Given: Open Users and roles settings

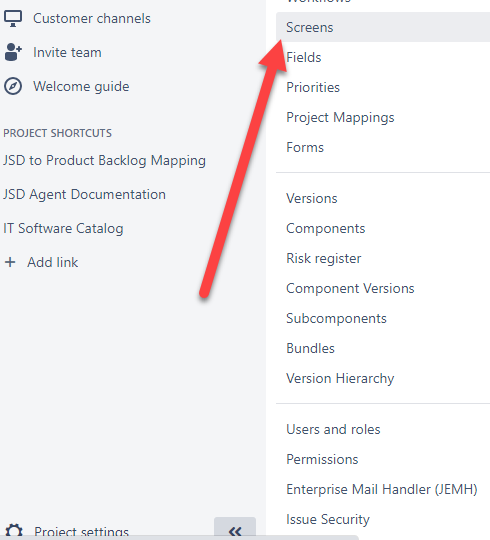Looking at the screenshot, I should pos(333,429).
